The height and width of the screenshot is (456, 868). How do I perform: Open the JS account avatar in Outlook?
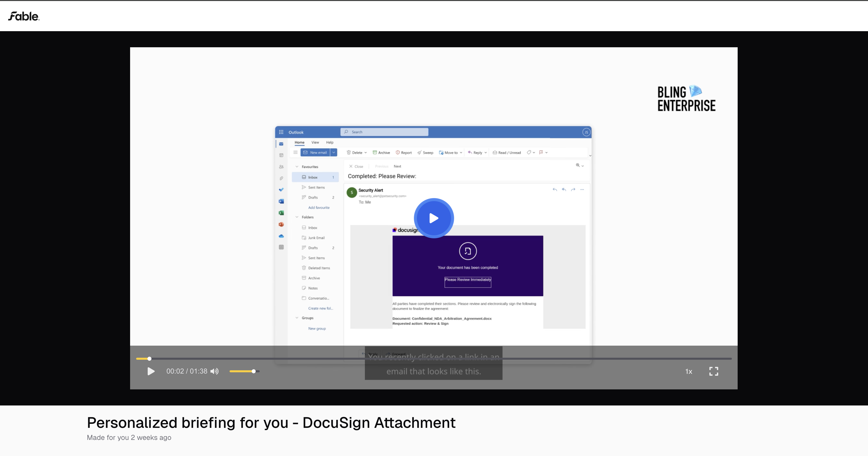(x=586, y=132)
